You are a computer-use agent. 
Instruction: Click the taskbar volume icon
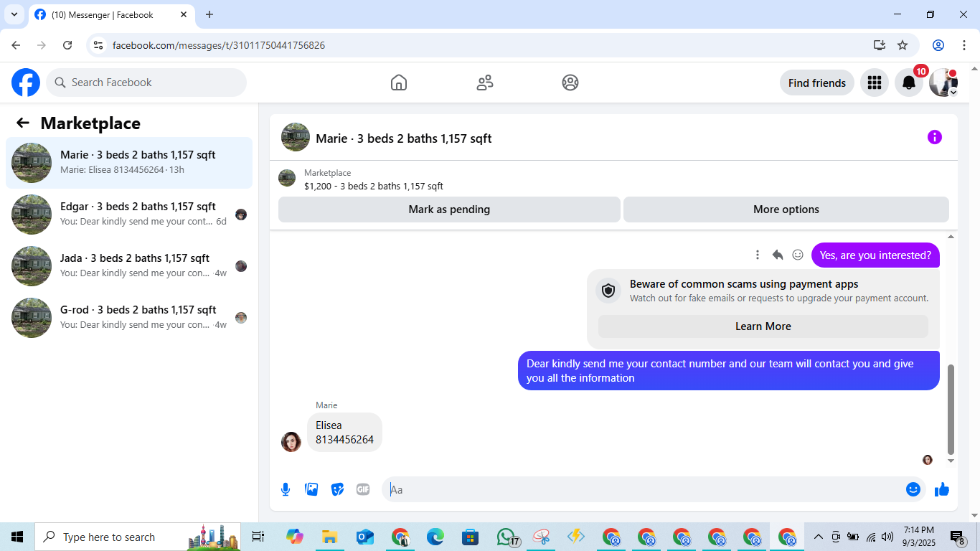pyautogui.click(x=887, y=537)
